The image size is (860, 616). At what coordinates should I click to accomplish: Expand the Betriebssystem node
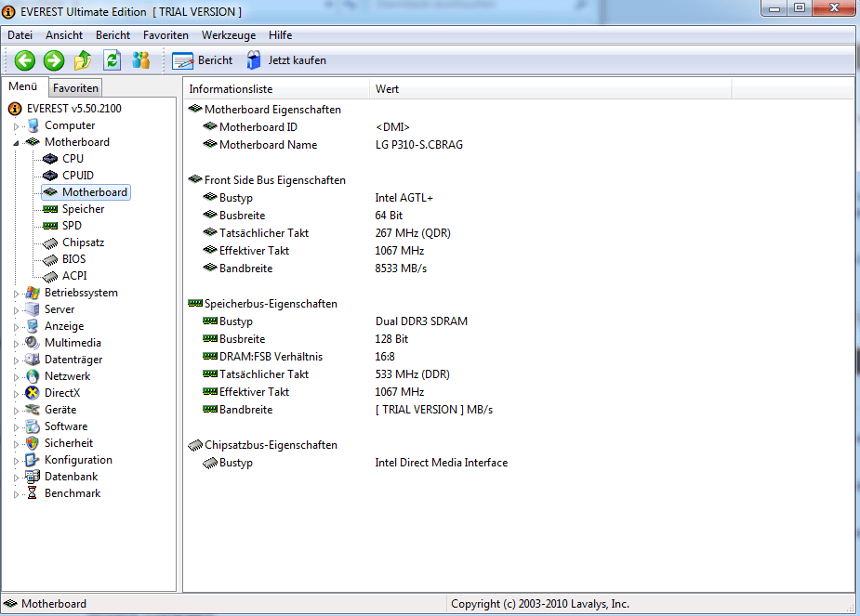point(16,294)
